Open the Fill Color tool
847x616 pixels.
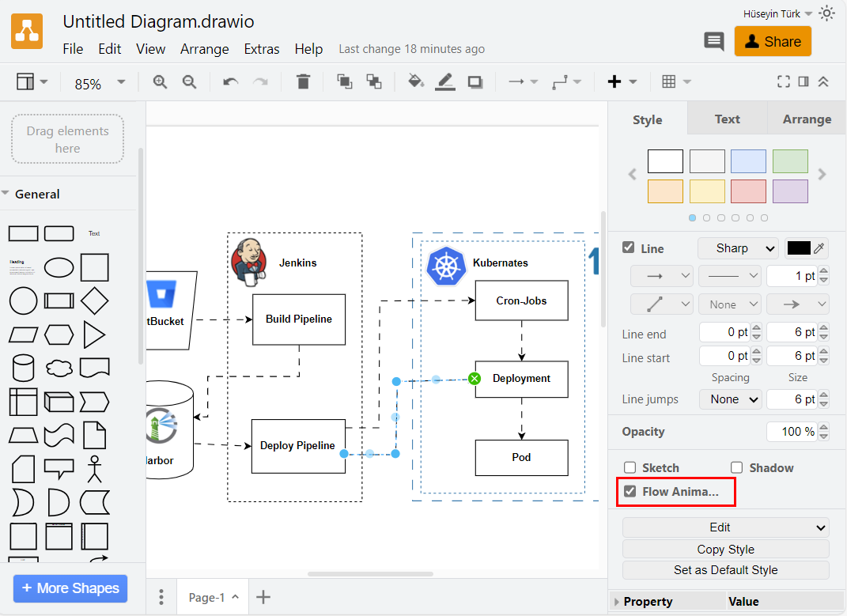(x=416, y=81)
